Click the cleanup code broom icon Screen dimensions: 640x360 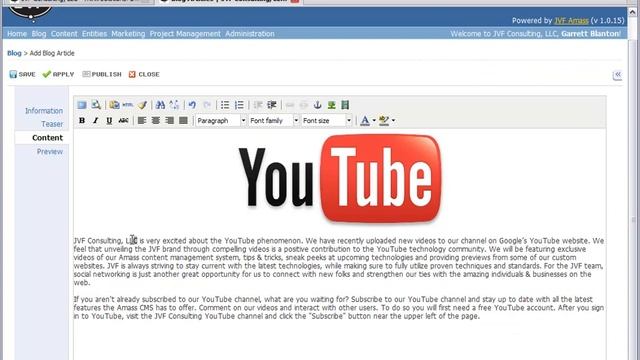(142, 105)
